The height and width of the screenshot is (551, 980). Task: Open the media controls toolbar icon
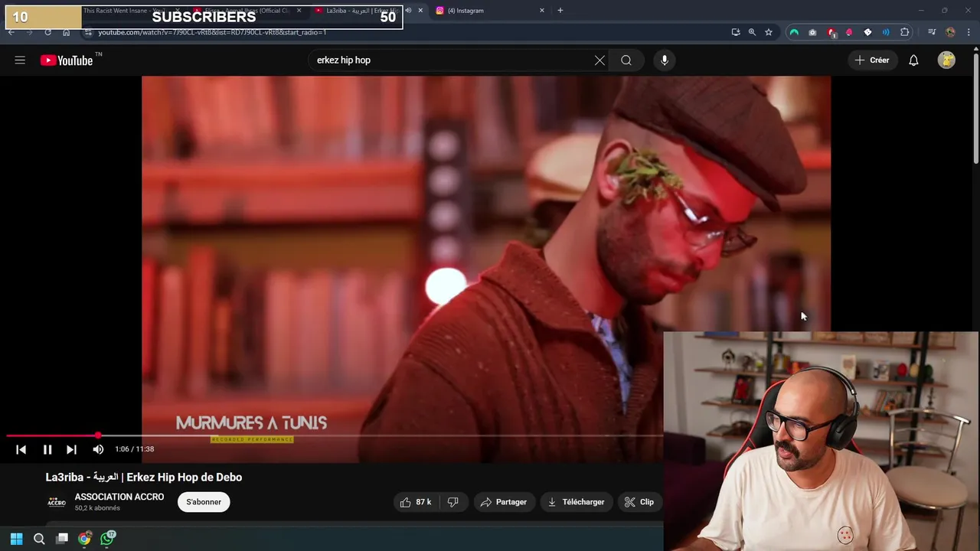(x=932, y=32)
